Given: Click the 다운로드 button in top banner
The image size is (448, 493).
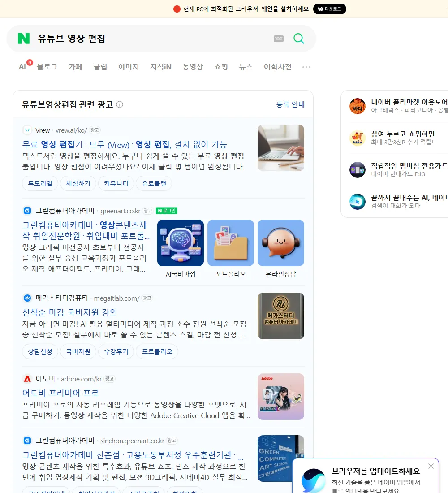Looking at the screenshot, I should [329, 9].
